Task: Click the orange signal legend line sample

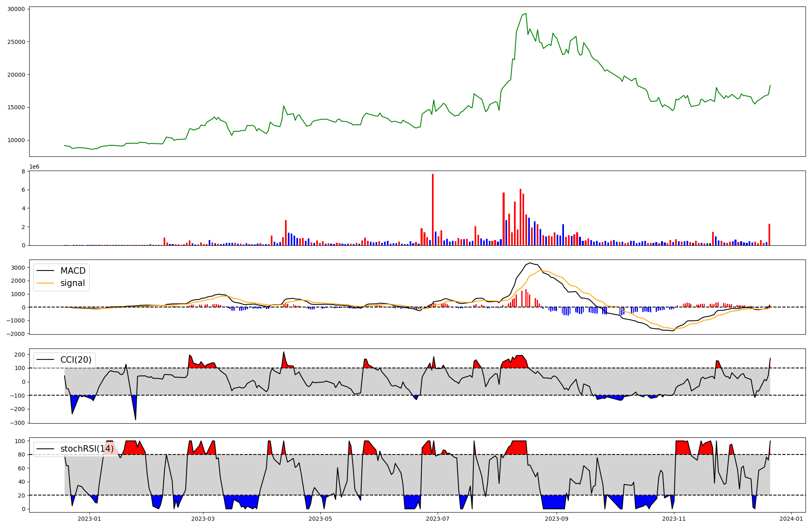Action: 45,283
